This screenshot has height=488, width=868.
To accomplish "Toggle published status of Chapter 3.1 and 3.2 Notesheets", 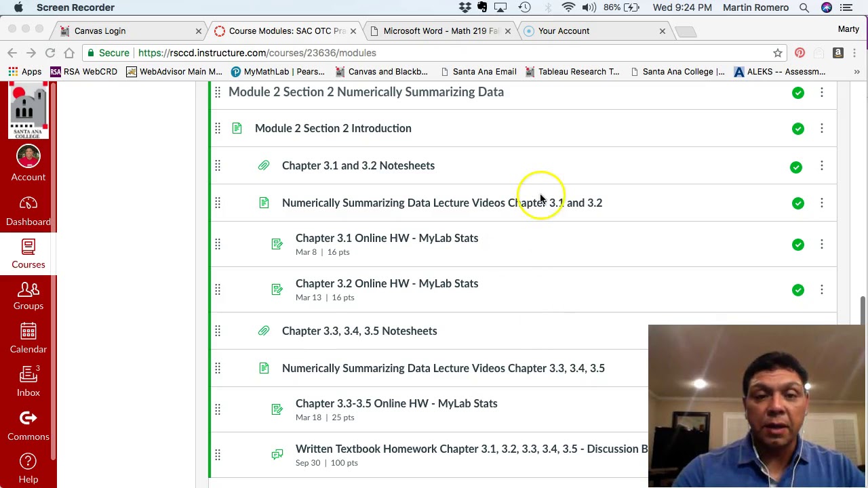I will click(796, 167).
